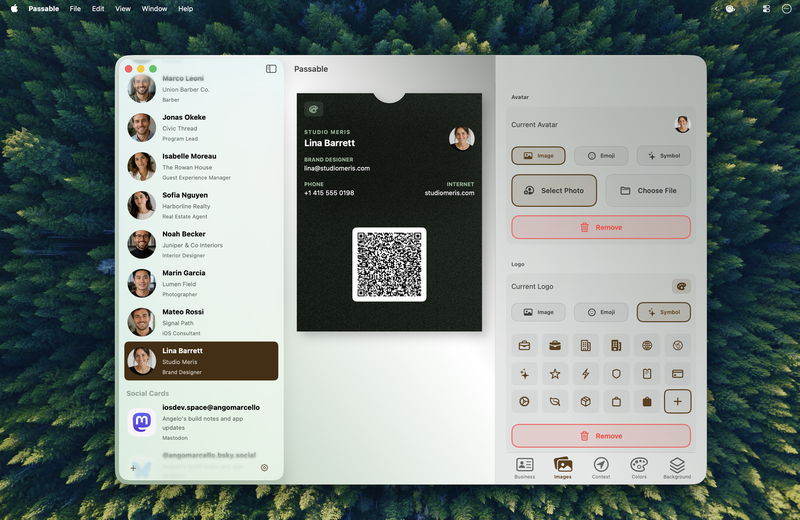Open the Edit menu
The image size is (800, 520).
(98, 9)
